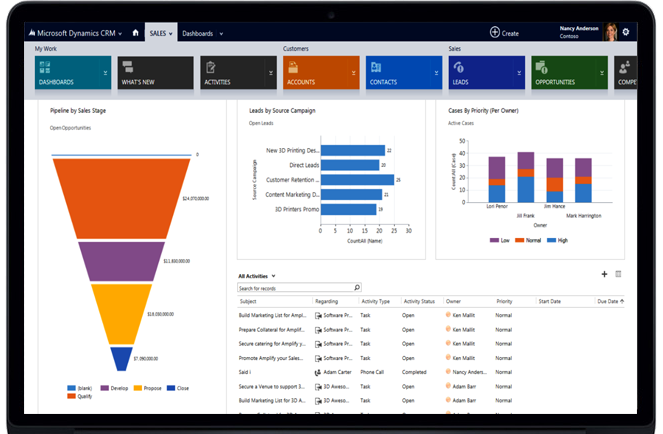Screen dimensions: 663x434
Task: Add new activity with plus icon
Action: click(604, 274)
